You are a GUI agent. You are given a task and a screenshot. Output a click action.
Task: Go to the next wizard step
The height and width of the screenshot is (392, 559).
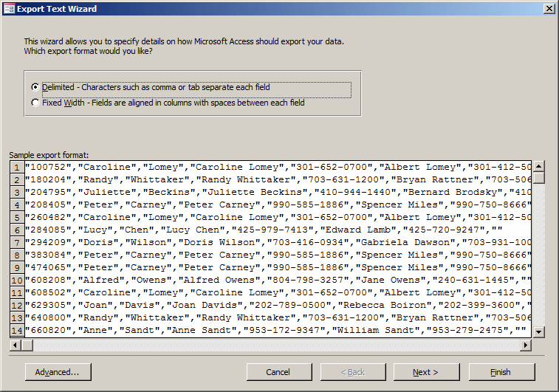(426, 372)
